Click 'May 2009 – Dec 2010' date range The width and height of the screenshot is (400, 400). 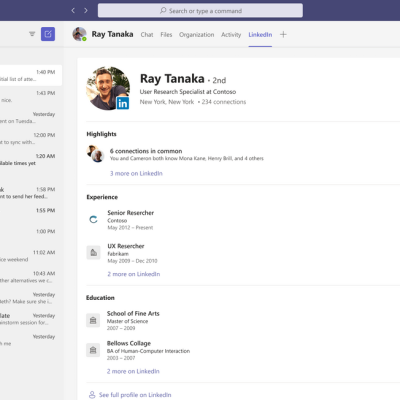(x=132, y=261)
